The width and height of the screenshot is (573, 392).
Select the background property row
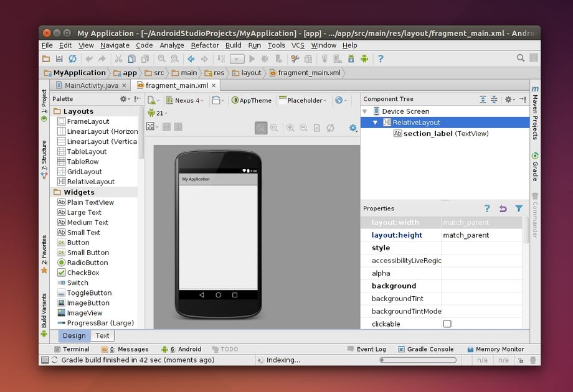tap(442, 286)
